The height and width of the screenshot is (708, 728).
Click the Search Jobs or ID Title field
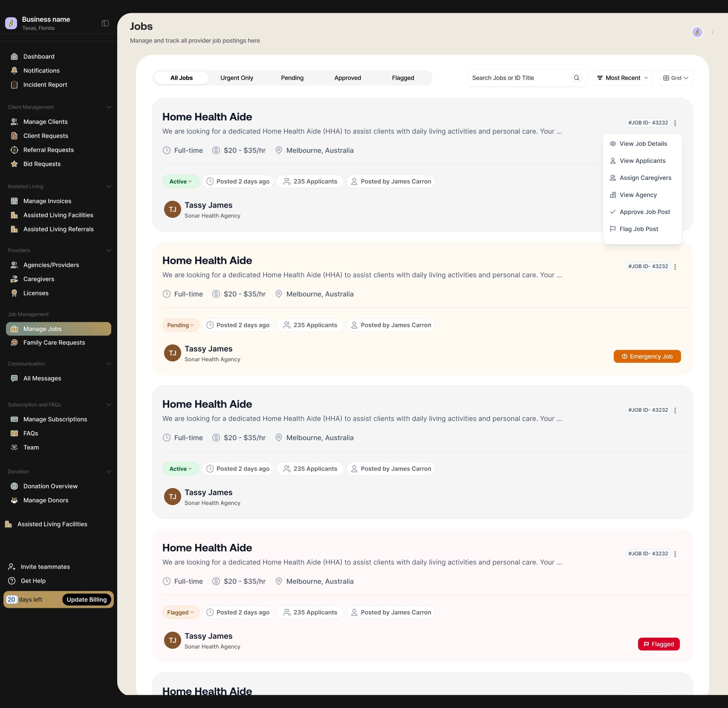tap(527, 78)
